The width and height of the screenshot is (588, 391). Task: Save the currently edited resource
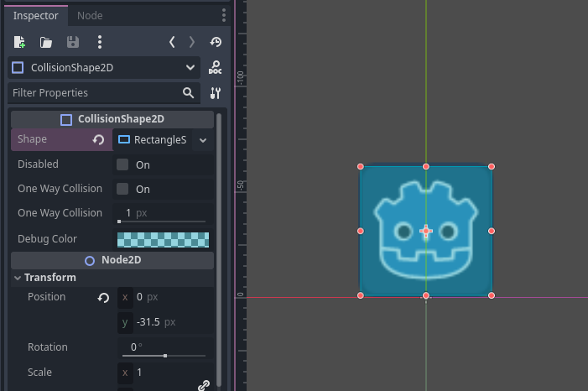coord(73,42)
